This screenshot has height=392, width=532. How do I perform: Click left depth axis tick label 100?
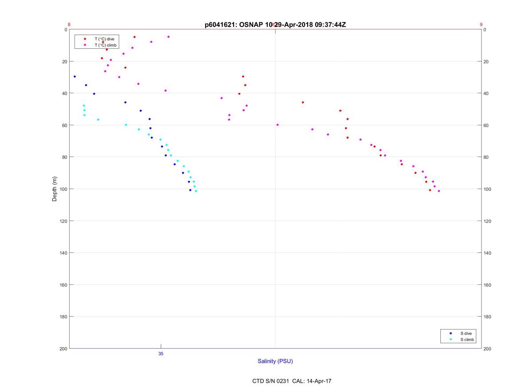(x=63, y=189)
